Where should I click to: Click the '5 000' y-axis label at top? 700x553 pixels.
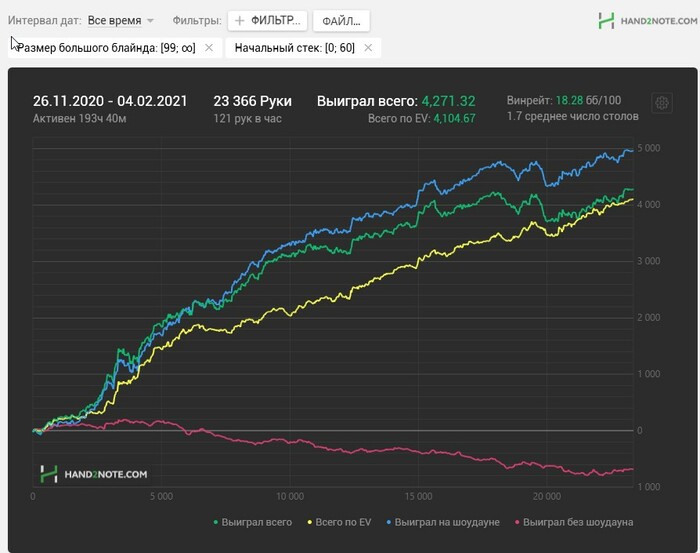(649, 148)
